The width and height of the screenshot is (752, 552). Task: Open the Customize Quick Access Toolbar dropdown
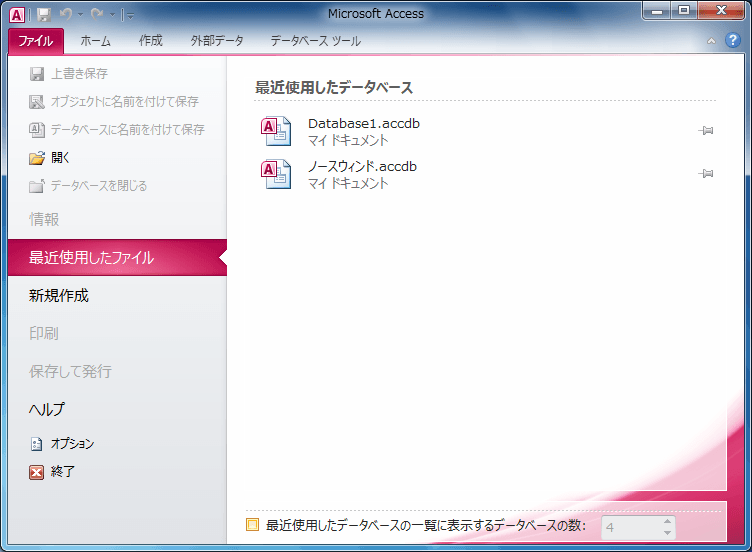pyautogui.click(x=130, y=16)
